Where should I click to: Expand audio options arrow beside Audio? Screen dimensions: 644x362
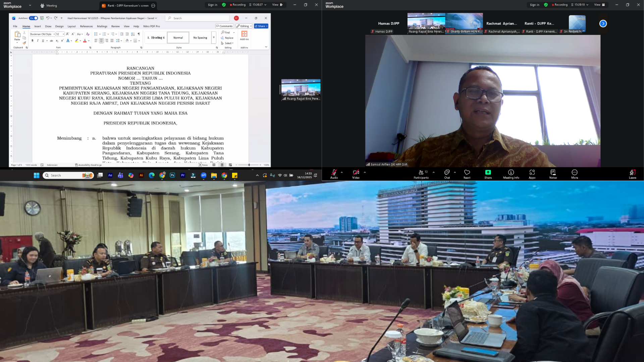(342, 172)
